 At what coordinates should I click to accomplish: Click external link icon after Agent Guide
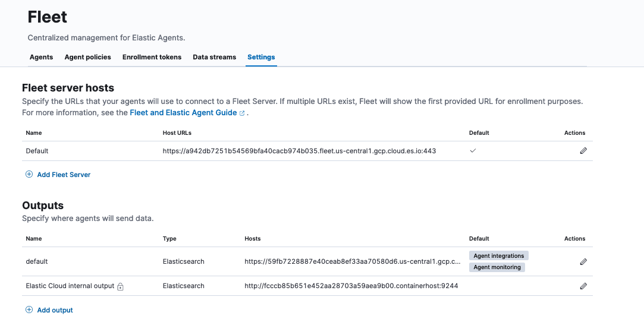click(242, 113)
